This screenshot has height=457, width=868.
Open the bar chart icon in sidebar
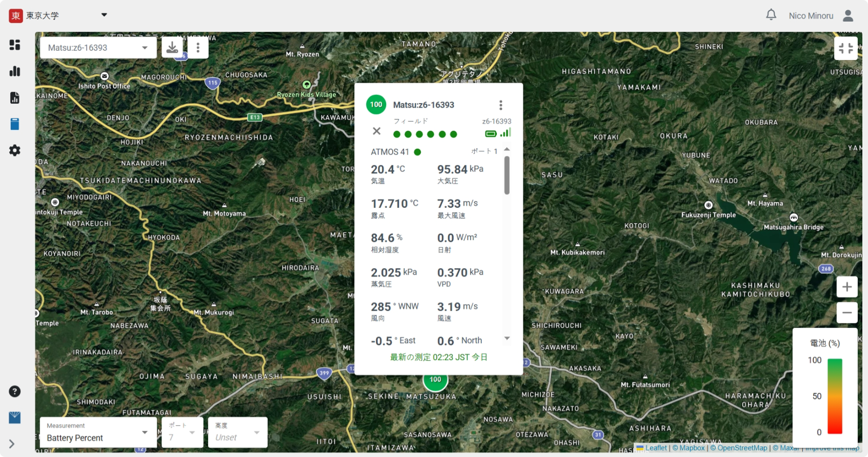(15, 71)
